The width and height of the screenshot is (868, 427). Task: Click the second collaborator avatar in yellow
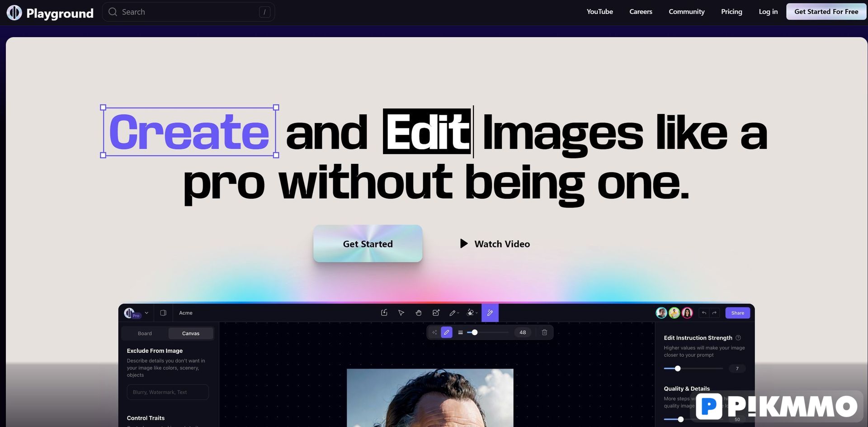[x=674, y=313]
